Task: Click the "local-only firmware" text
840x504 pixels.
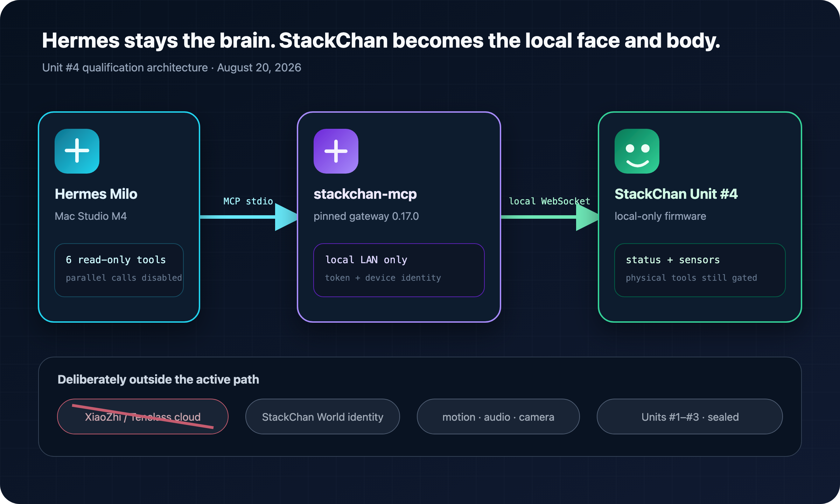Action: 660,216
